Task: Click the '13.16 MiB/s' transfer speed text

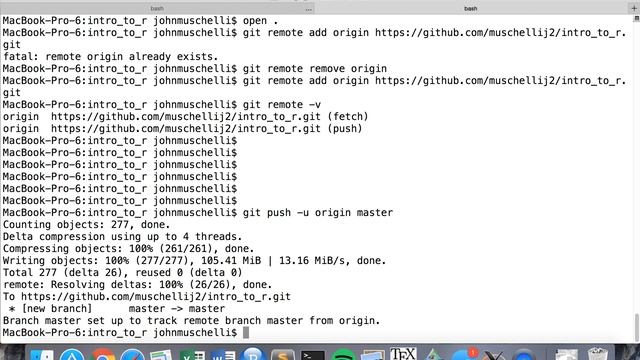Action: [x=312, y=260]
